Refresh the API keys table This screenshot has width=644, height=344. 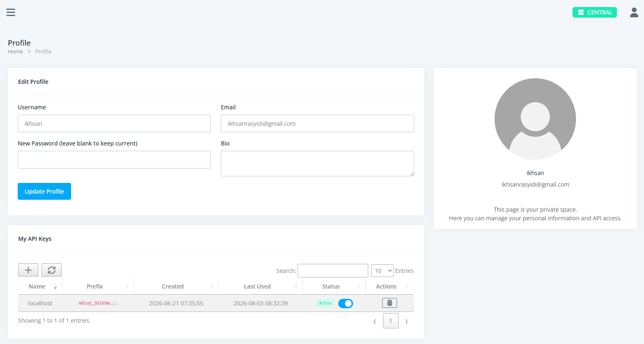51,270
